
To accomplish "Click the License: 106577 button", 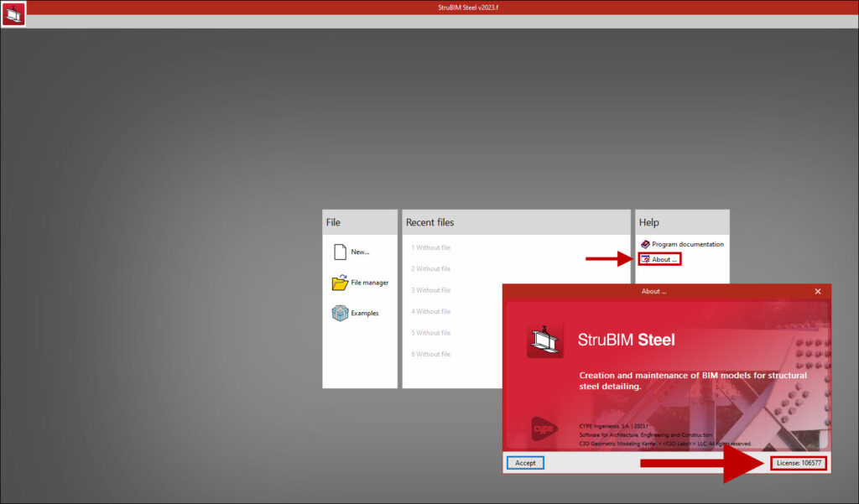I will [x=799, y=463].
